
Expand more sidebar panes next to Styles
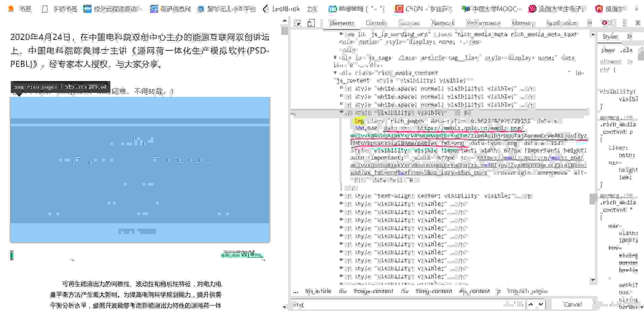[x=630, y=36]
